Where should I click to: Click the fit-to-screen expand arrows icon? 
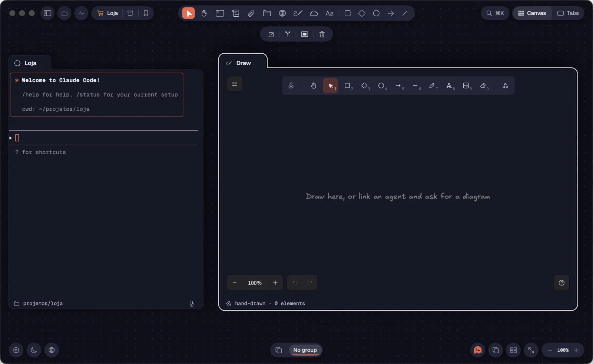[x=531, y=350]
